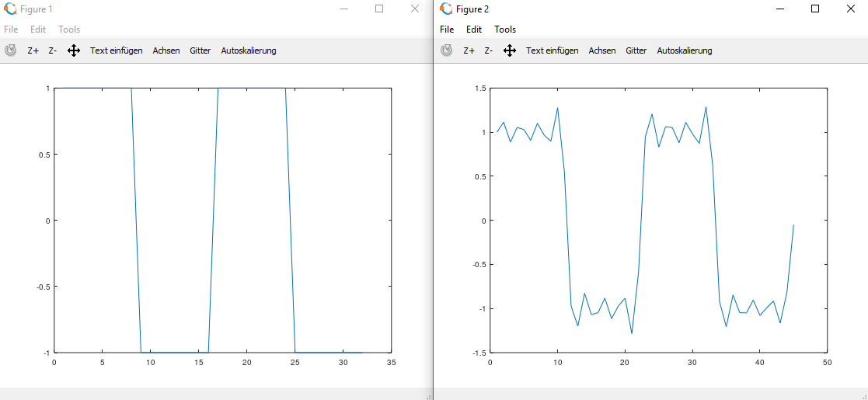The image size is (868, 400).
Task: Minimize the Figure 2 window
Action: coord(780,9)
